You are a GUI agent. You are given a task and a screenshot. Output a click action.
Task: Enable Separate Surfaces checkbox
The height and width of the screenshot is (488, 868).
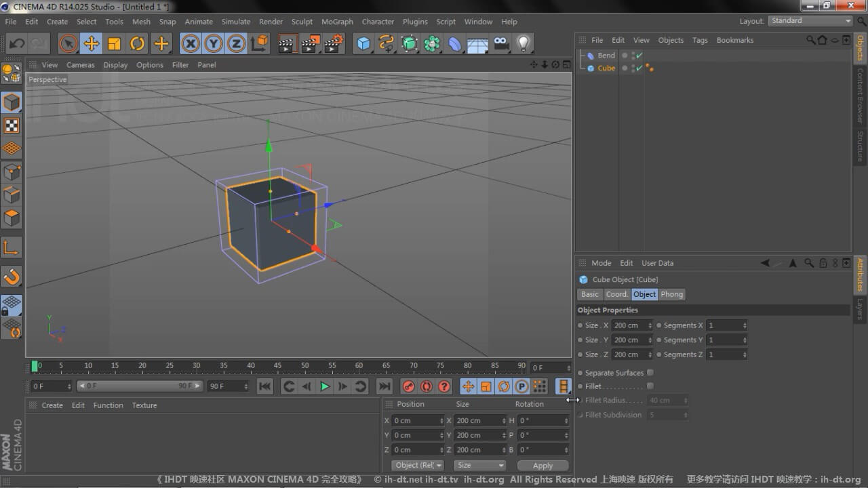point(650,373)
